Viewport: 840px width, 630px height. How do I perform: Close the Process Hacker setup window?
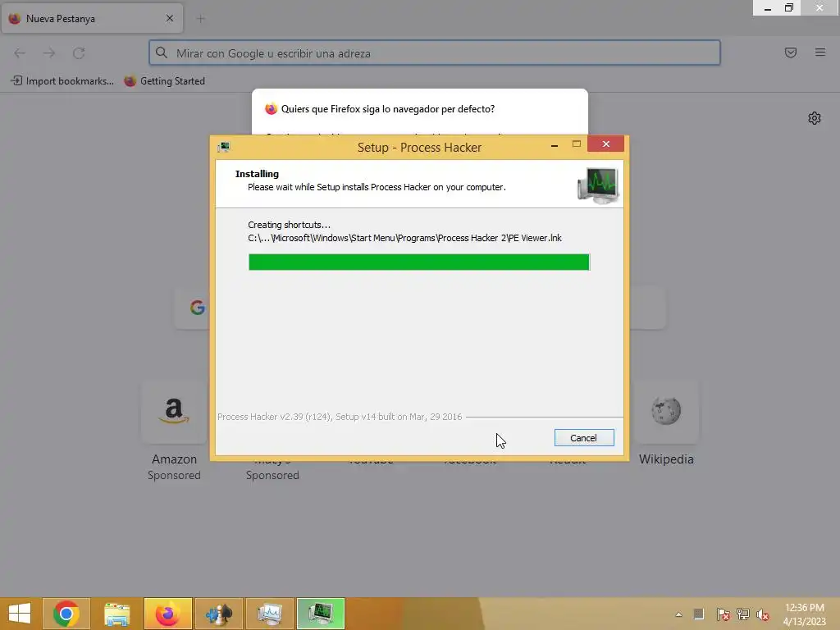[606, 144]
